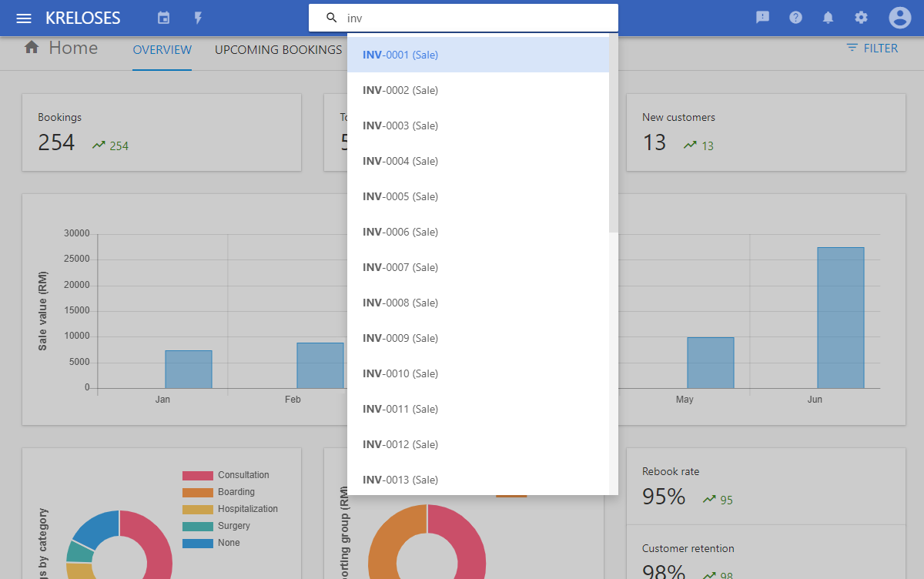Click the KRELOSES brand logo
Image resolution: width=924 pixels, height=579 pixels.
(x=83, y=18)
